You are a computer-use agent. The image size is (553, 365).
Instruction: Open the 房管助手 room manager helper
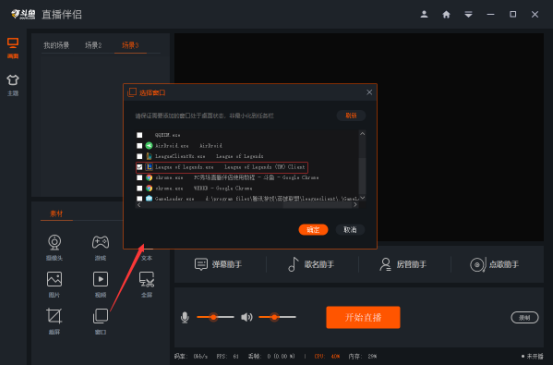coord(403,264)
